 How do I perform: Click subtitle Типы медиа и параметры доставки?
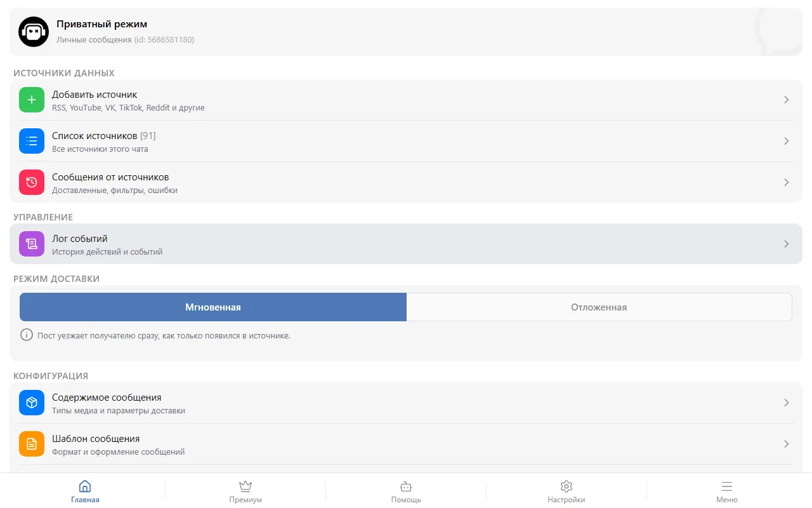click(x=119, y=411)
